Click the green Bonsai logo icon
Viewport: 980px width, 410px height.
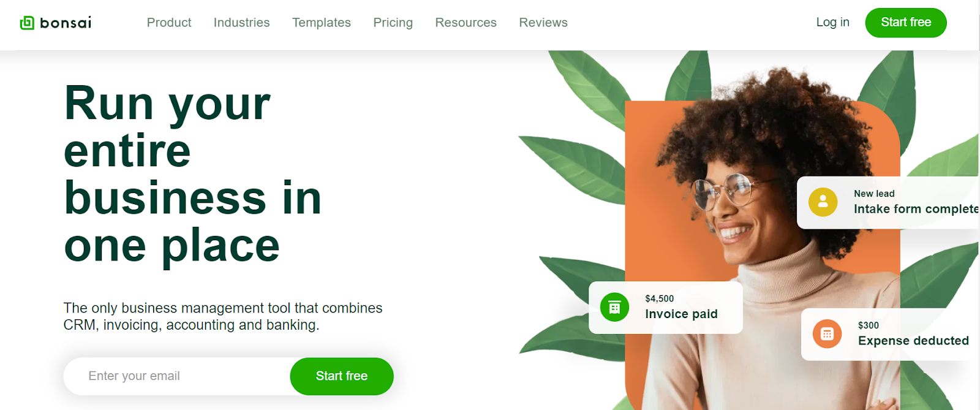[27, 23]
